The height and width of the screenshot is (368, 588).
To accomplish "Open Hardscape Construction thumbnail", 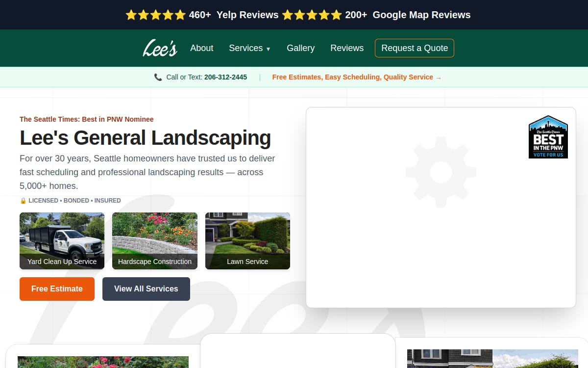I will tap(155, 241).
